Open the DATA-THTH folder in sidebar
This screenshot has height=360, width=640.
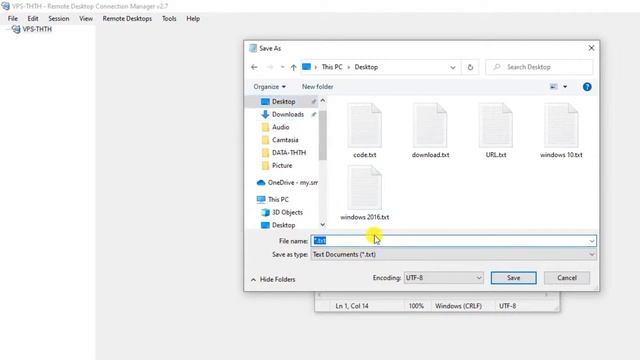point(289,152)
